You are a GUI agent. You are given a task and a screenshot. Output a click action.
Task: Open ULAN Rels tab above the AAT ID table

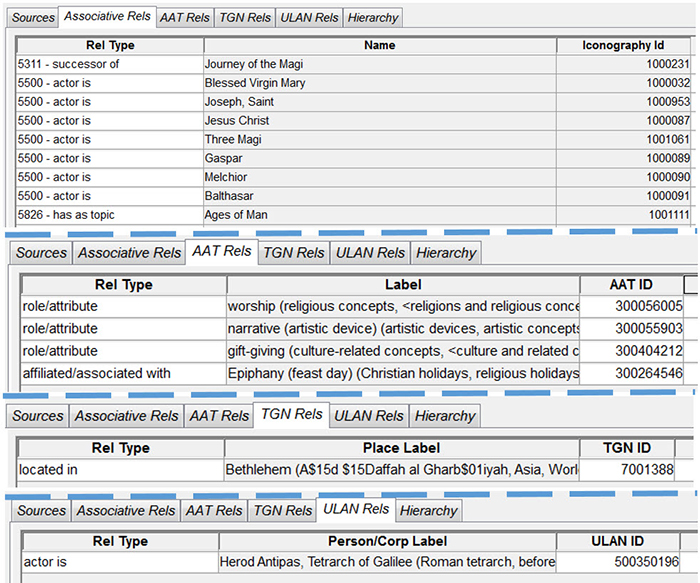coord(370,253)
